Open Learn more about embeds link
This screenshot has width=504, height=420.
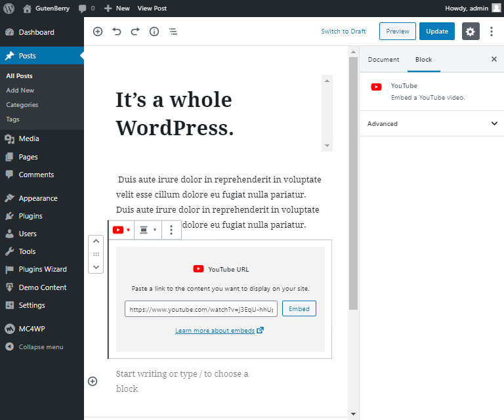pos(219,330)
